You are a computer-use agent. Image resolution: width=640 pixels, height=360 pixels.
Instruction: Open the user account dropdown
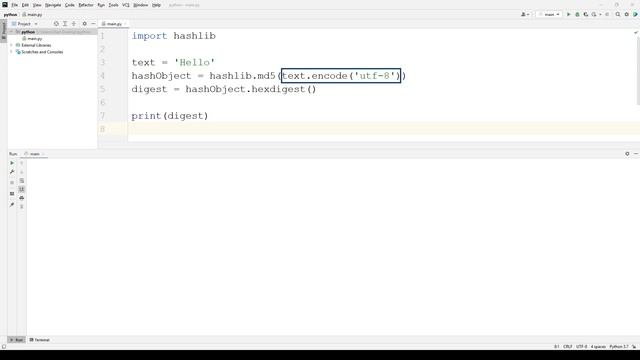point(525,14)
